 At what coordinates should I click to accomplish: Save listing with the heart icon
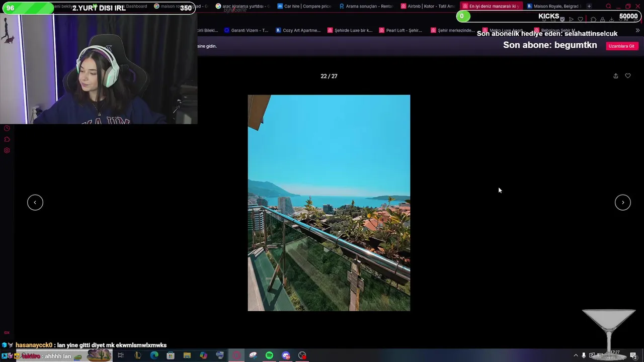pos(628,76)
